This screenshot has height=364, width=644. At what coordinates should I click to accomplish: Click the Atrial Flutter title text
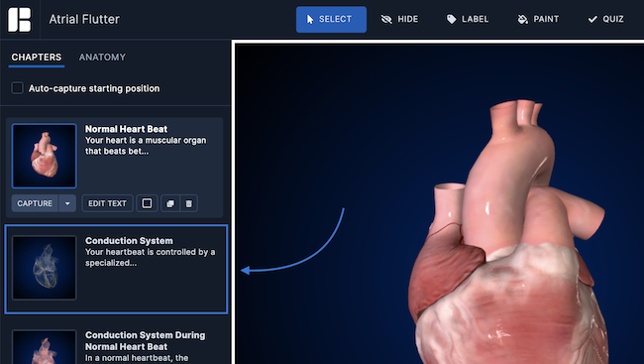click(84, 19)
